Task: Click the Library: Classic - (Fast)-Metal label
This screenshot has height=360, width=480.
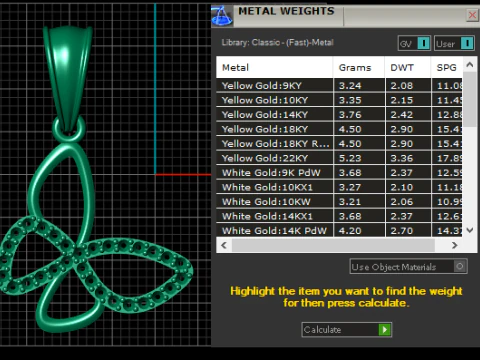Action: 277,43
